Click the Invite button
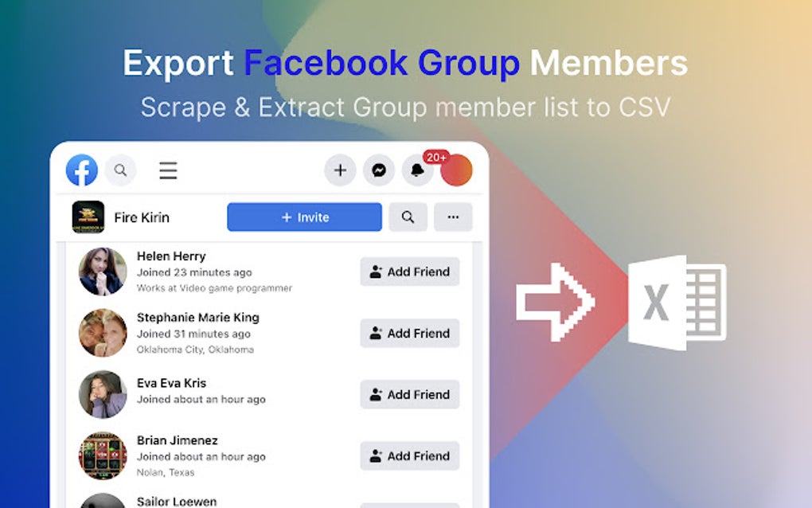The image size is (812, 508). click(x=305, y=217)
